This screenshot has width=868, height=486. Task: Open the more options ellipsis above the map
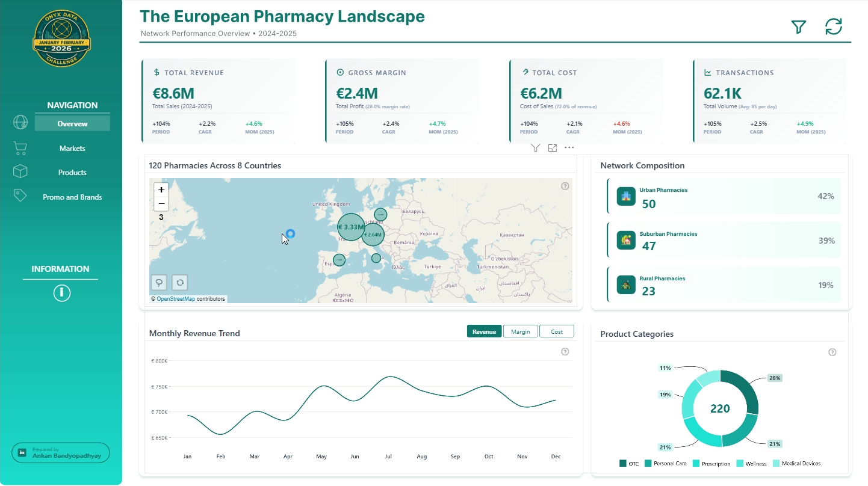click(569, 147)
